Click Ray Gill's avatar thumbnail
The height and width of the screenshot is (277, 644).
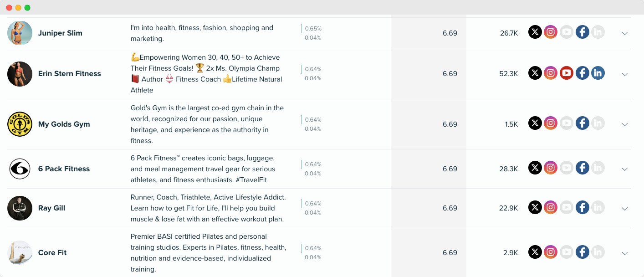pos(20,208)
